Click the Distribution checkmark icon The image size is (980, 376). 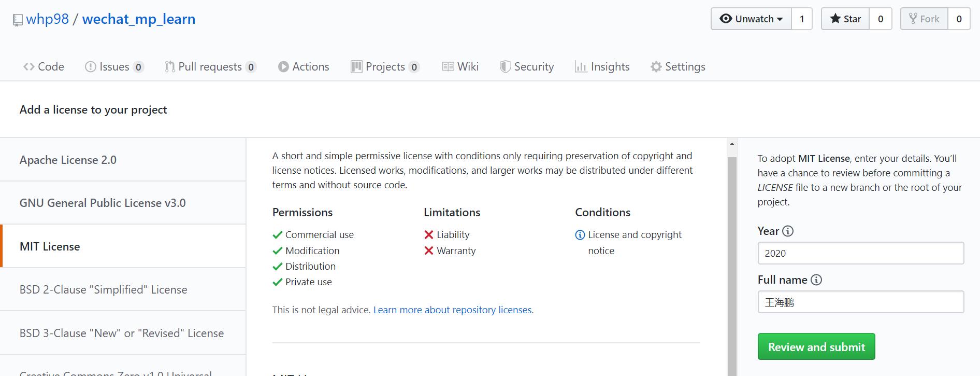[x=278, y=267]
